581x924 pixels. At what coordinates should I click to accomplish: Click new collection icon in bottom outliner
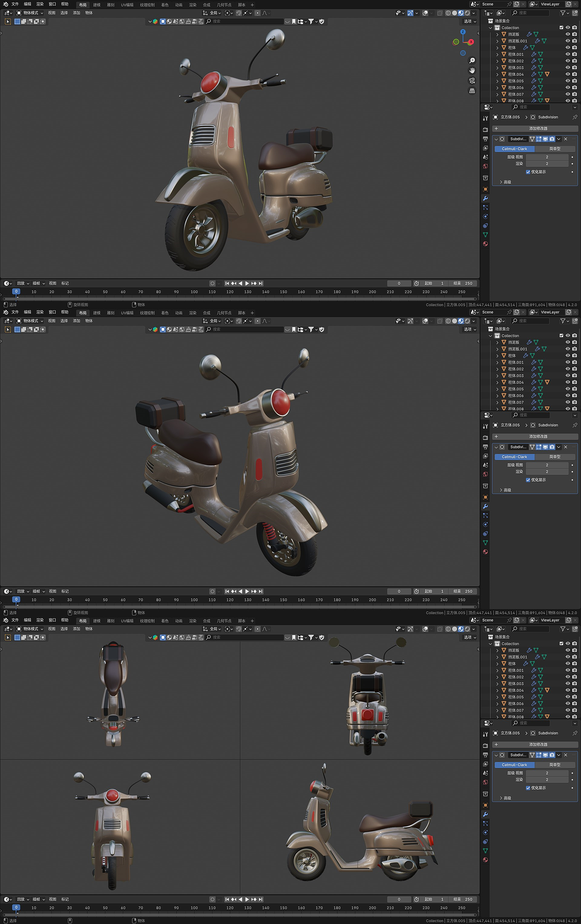click(575, 629)
